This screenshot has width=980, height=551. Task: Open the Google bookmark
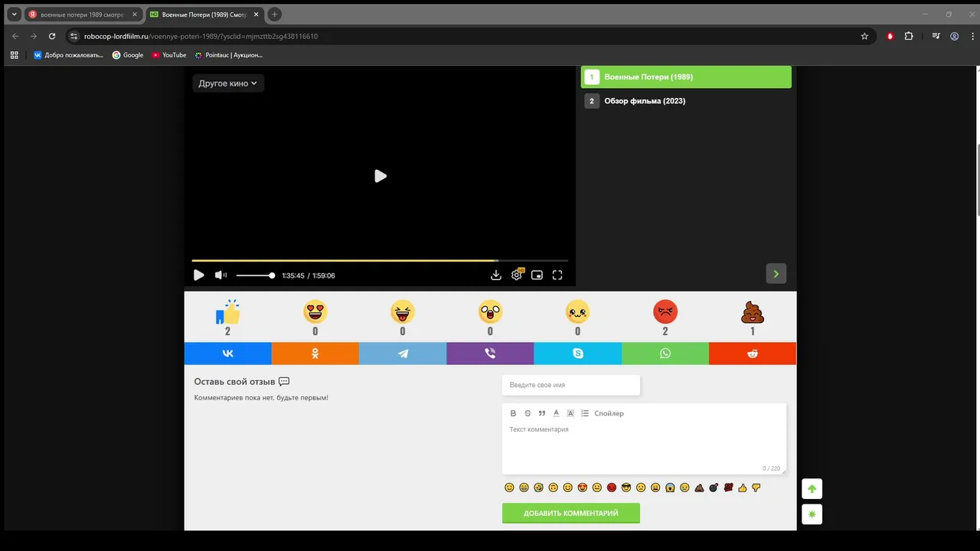pyautogui.click(x=128, y=55)
